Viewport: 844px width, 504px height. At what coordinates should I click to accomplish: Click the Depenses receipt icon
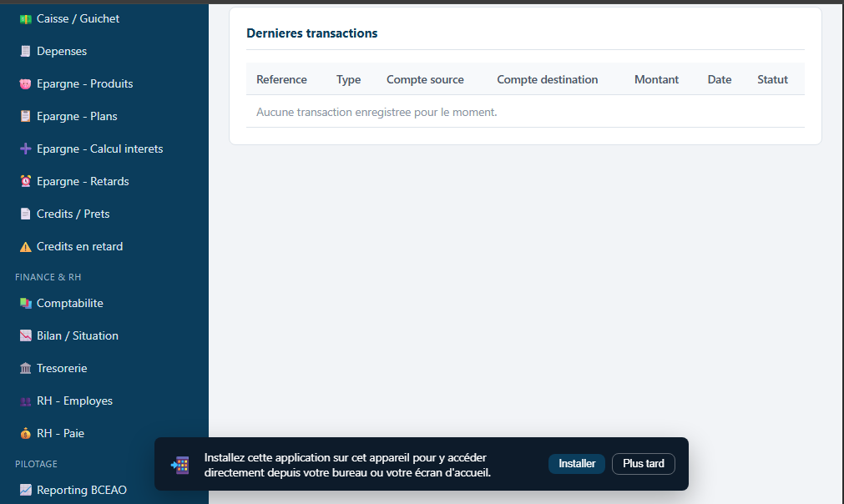[x=25, y=51]
